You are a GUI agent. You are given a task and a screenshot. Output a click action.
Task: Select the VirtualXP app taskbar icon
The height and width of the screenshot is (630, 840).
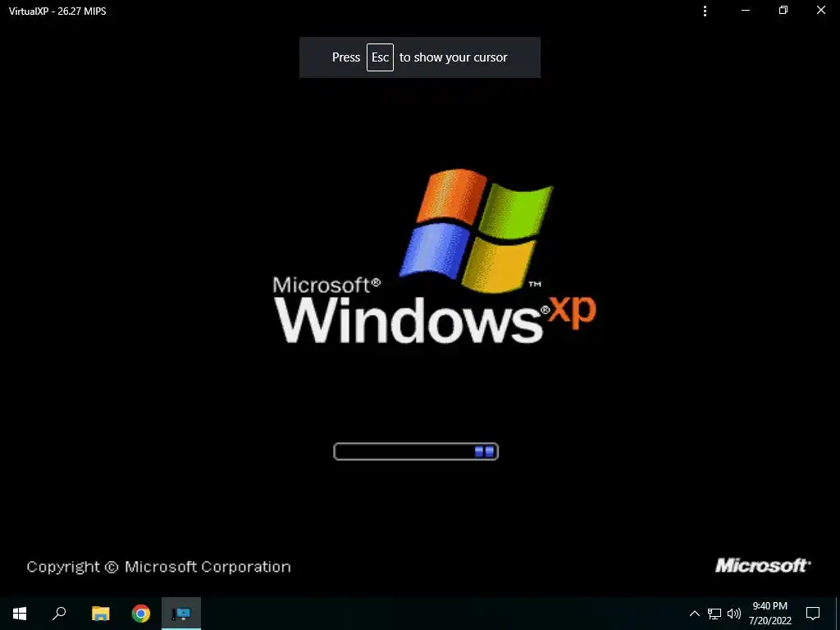[x=181, y=614]
